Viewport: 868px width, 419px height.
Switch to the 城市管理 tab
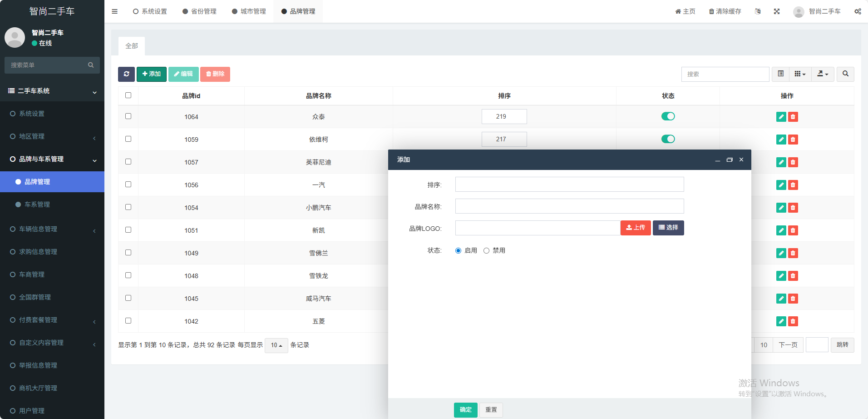pyautogui.click(x=249, y=11)
